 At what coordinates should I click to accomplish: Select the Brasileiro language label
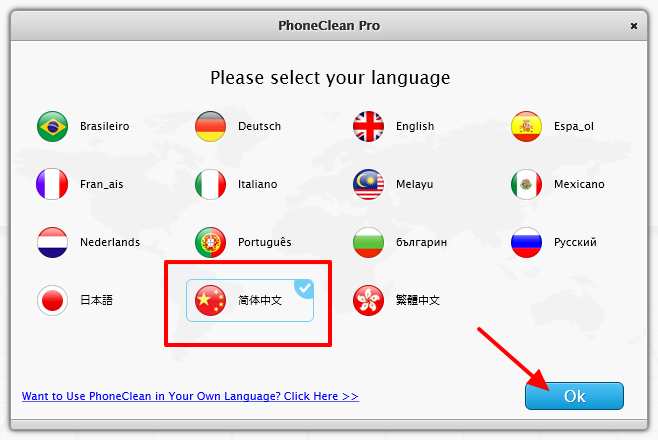[x=104, y=126]
